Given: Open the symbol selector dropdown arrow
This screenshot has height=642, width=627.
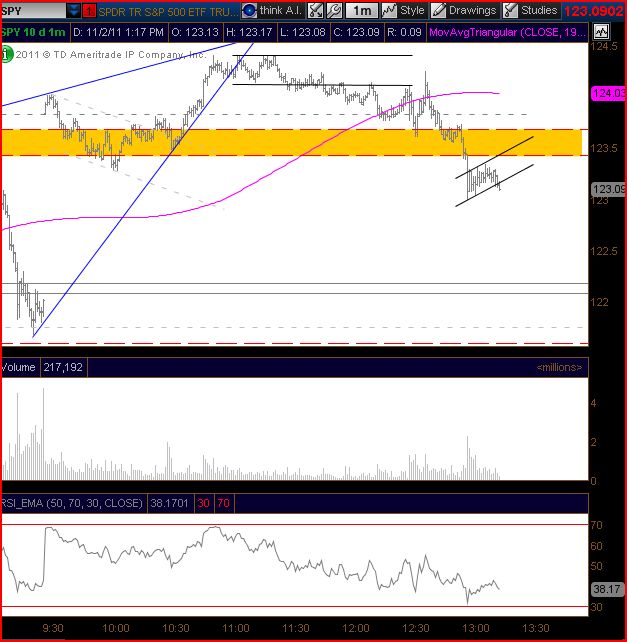Looking at the screenshot, I should pyautogui.click(x=74, y=11).
